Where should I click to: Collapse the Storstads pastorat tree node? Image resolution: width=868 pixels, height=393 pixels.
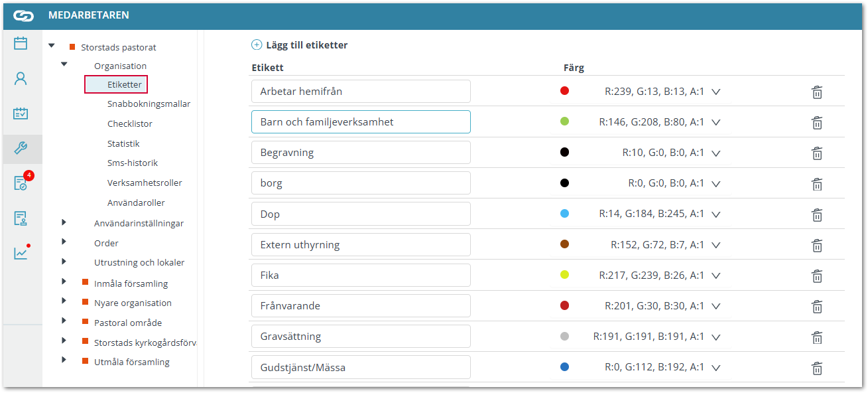coord(52,46)
